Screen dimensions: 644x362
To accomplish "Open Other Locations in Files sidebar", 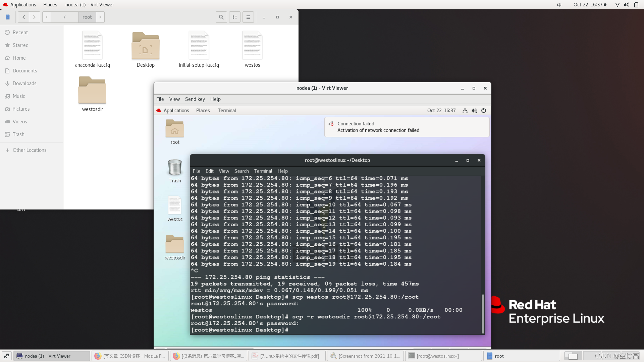I will tap(32, 150).
